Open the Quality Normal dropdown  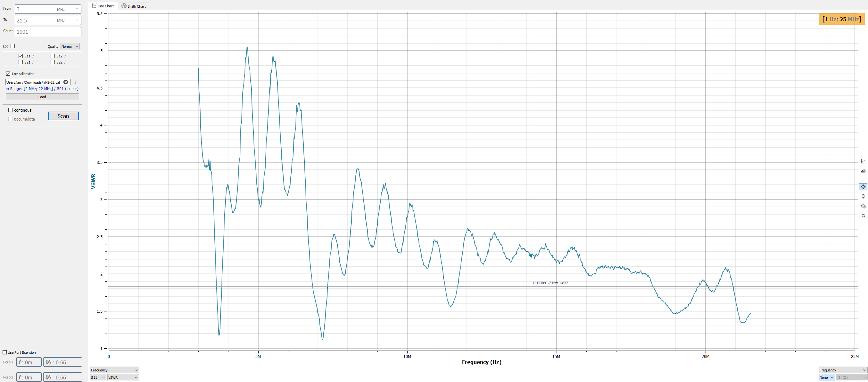[70, 47]
